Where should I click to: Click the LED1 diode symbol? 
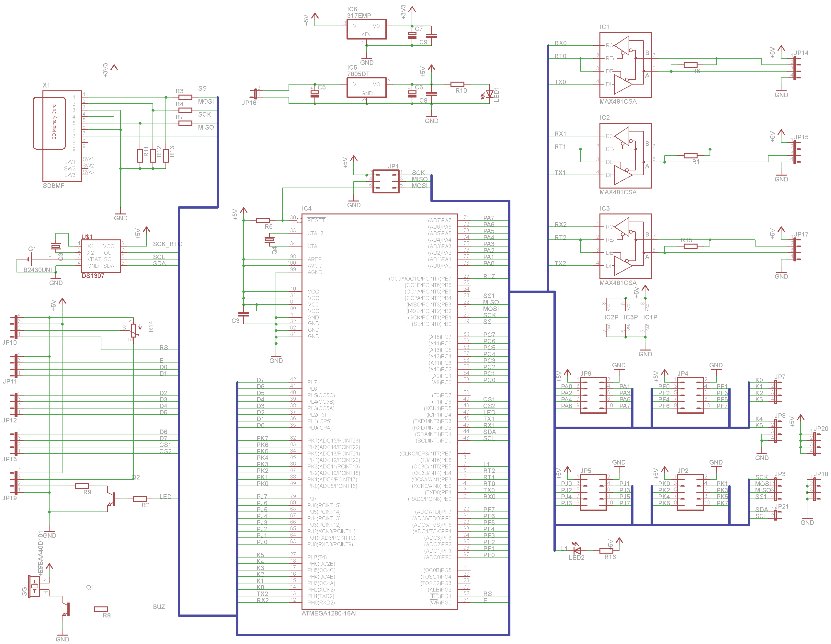pyautogui.click(x=489, y=94)
